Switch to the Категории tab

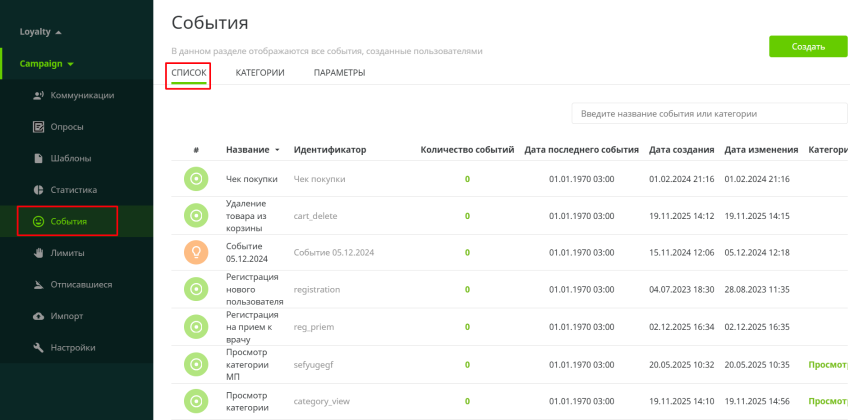point(260,73)
